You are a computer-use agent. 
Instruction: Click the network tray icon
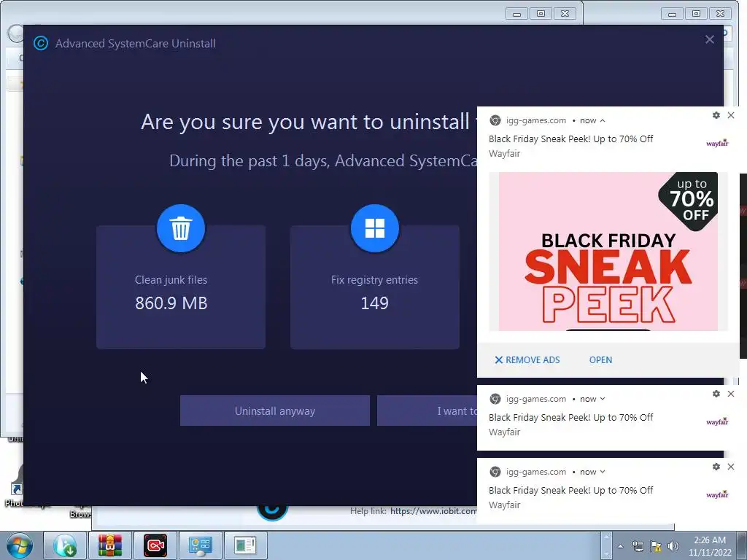(x=638, y=546)
